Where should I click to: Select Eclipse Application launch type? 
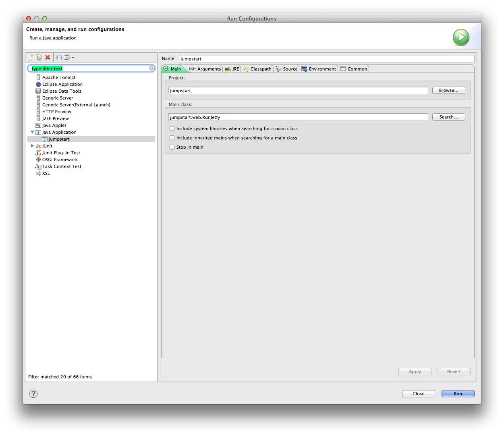[62, 84]
